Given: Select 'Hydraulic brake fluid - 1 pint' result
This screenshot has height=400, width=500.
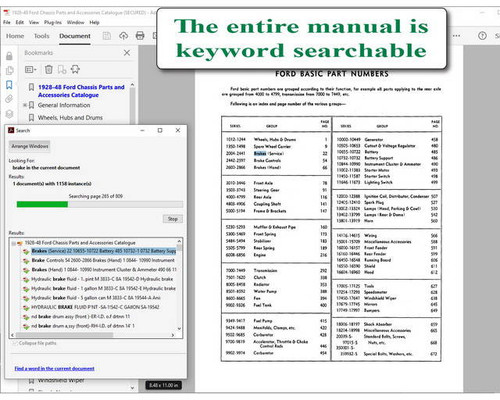Looking at the screenshot, I should coord(102,279).
